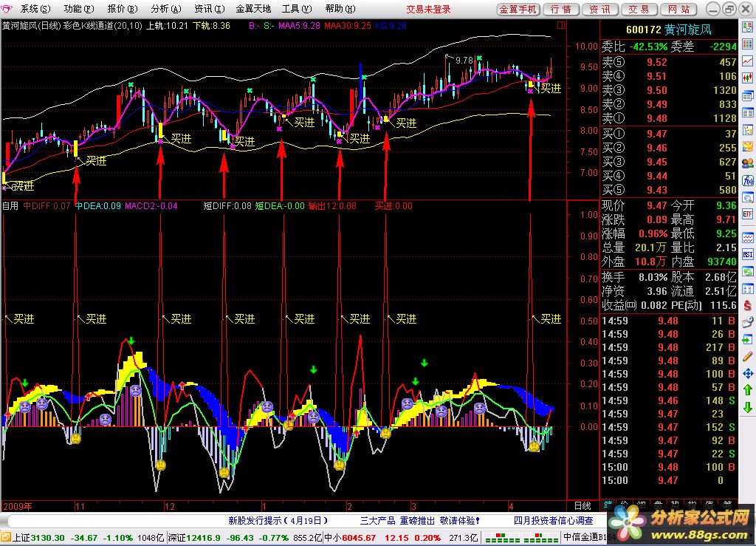Click the orange mail envelope icon
Viewport: 756px width, 546px height.
[x=747, y=146]
